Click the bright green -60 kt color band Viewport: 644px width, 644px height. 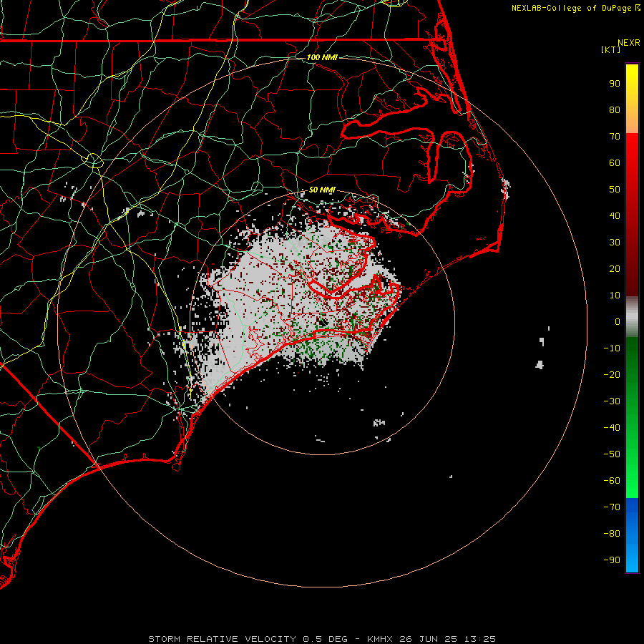click(632, 481)
